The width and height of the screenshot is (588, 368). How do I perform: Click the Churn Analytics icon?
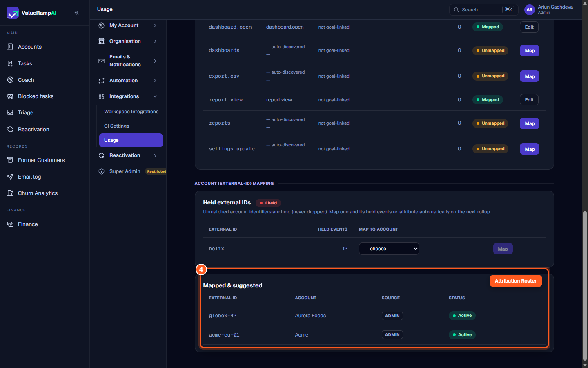click(x=10, y=193)
